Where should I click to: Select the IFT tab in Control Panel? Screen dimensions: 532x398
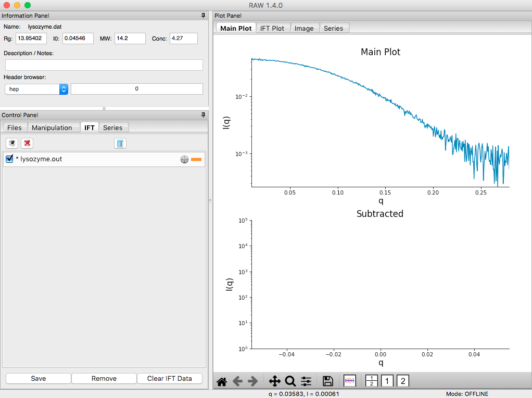tap(90, 127)
